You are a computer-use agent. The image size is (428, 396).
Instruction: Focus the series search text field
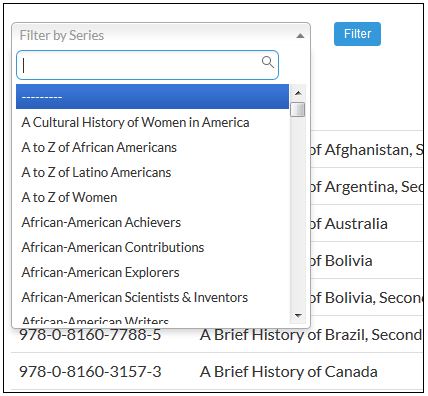147,65
